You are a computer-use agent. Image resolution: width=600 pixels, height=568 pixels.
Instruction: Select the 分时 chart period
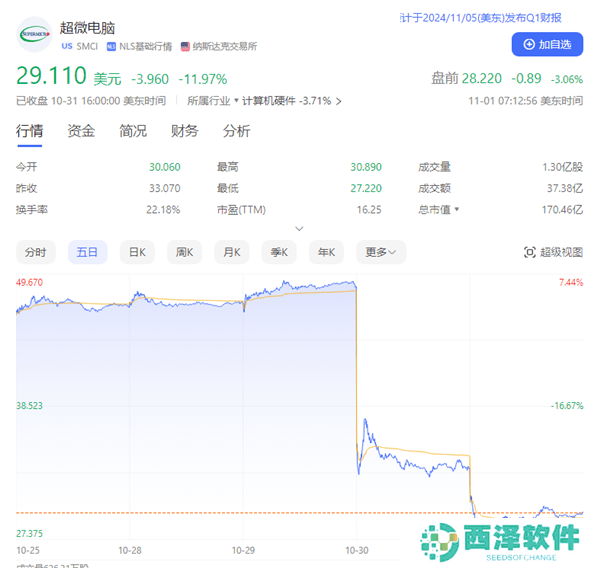36,252
